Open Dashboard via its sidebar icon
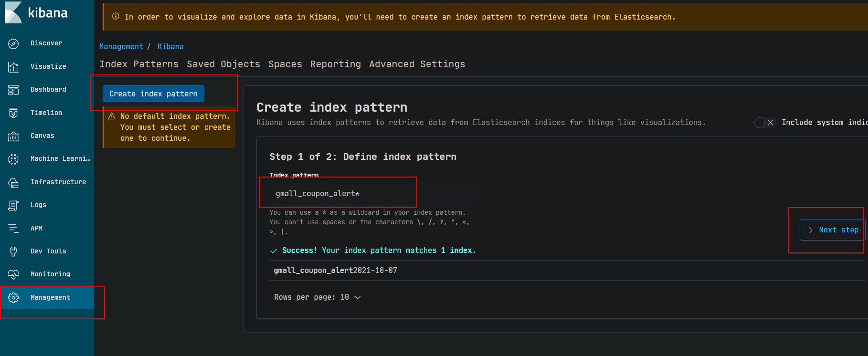Image resolution: width=868 pixels, height=356 pixels. 13,90
